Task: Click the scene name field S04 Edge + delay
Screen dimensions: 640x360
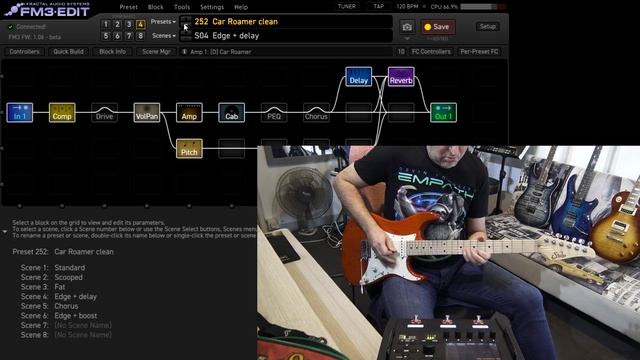Action: [x=293, y=36]
